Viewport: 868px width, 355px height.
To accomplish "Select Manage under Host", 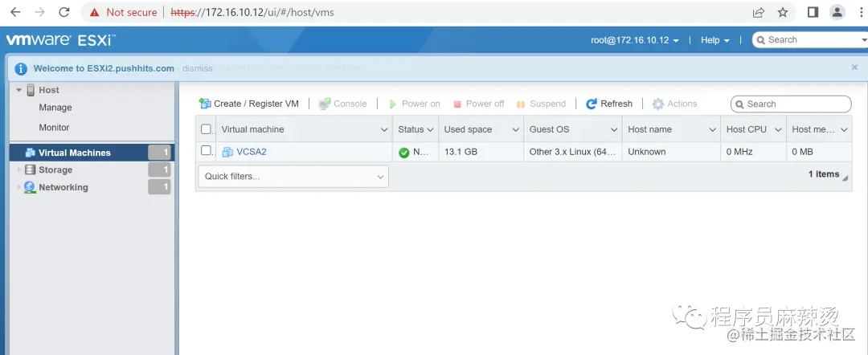I will coord(55,108).
